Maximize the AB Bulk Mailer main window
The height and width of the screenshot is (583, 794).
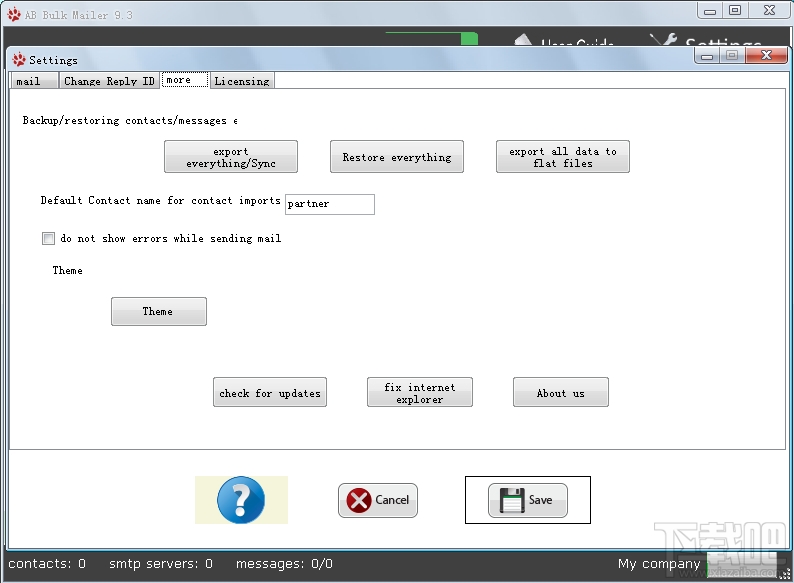pyautogui.click(x=735, y=10)
